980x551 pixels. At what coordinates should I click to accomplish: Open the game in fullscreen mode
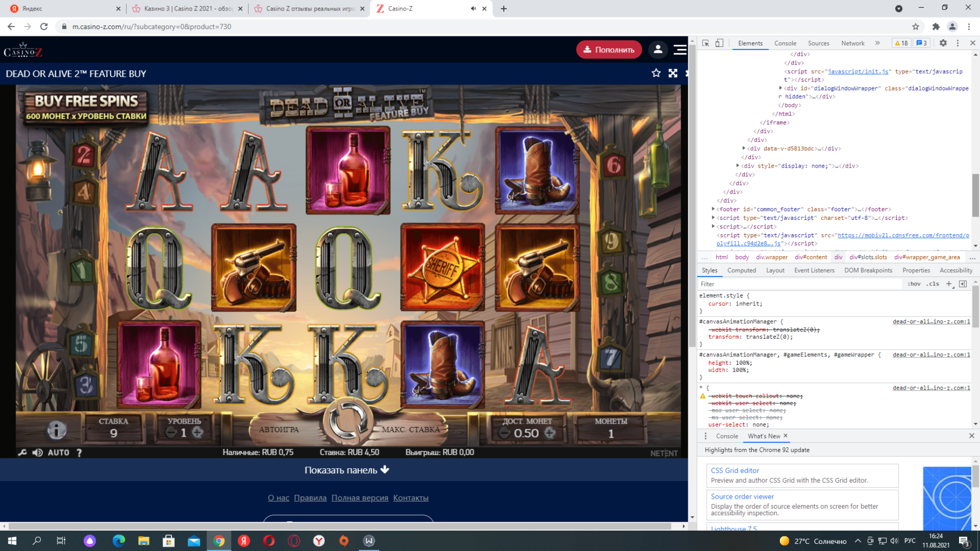coord(673,73)
